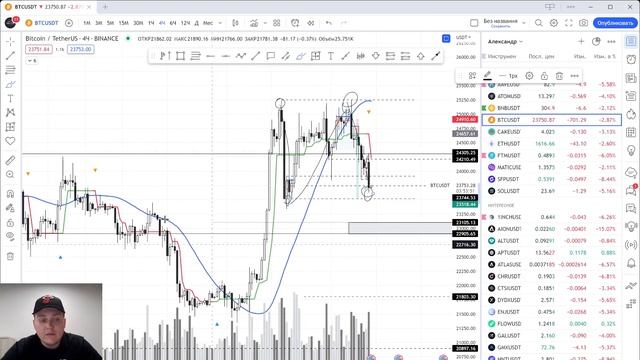Select the zoom-in magnifier tool

click(10, 175)
